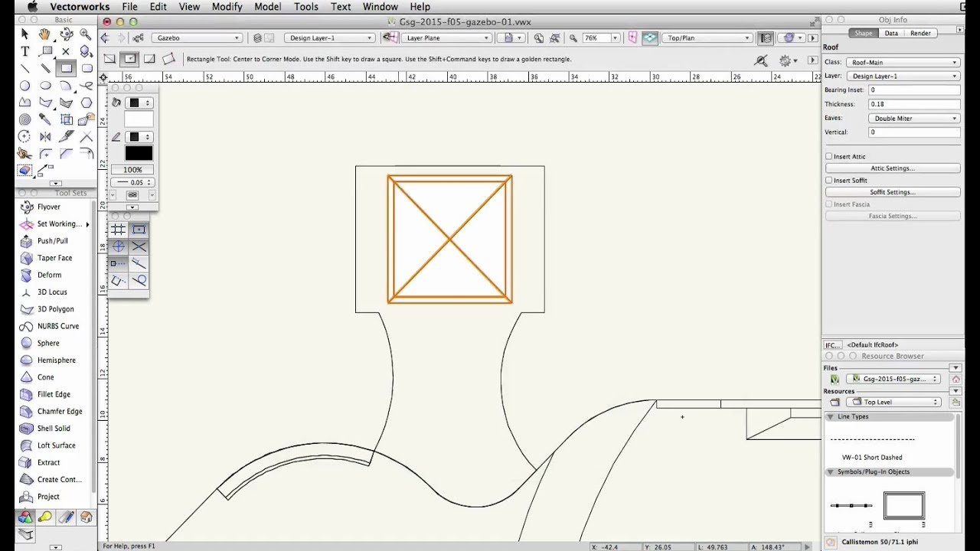Viewport: 980px width, 551px height.
Task: Select the Regular Polygon hexagon tool
Action: (87, 103)
